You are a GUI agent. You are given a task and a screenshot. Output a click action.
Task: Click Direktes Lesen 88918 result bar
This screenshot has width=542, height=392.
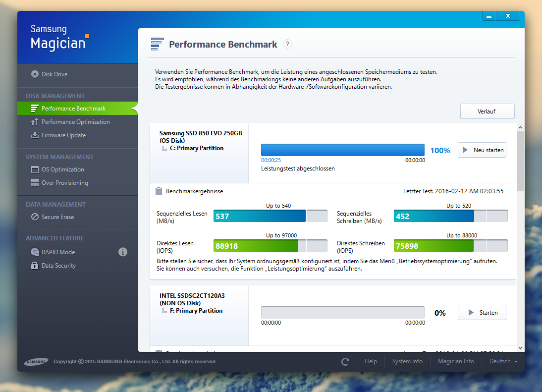[271, 246]
